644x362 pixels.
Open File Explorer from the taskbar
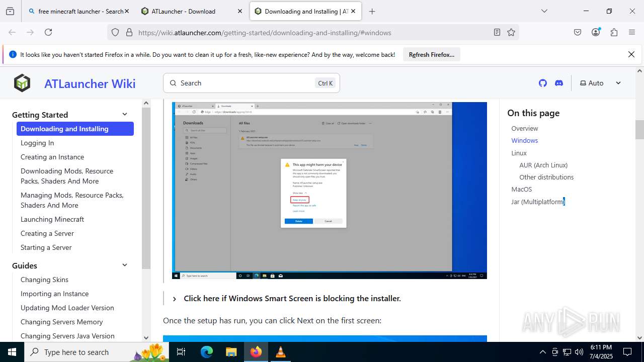(231, 352)
